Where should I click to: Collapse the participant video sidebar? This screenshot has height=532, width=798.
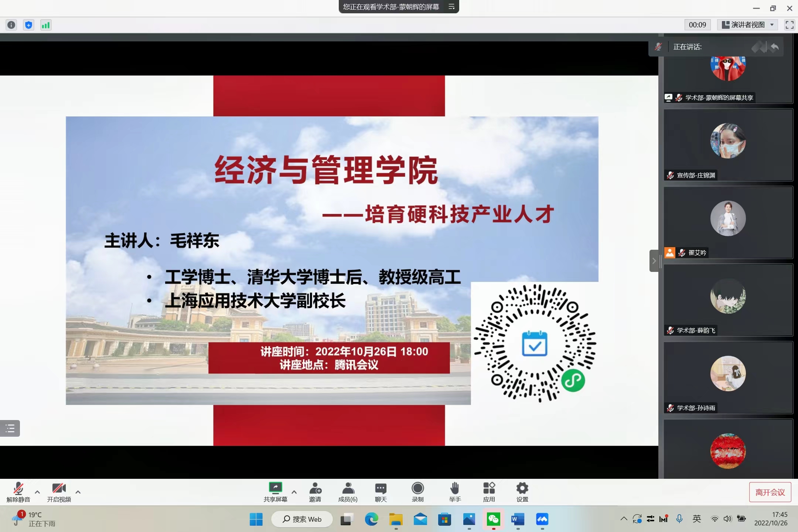point(654,261)
